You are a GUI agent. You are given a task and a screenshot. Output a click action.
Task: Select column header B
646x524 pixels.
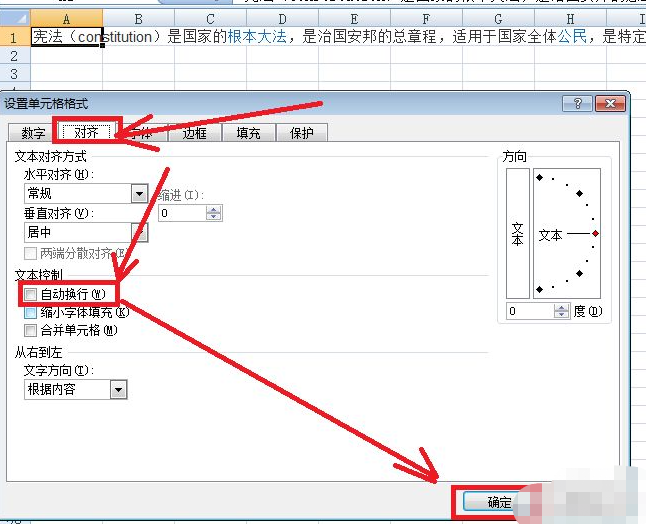pyautogui.click(x=137, y=19)
